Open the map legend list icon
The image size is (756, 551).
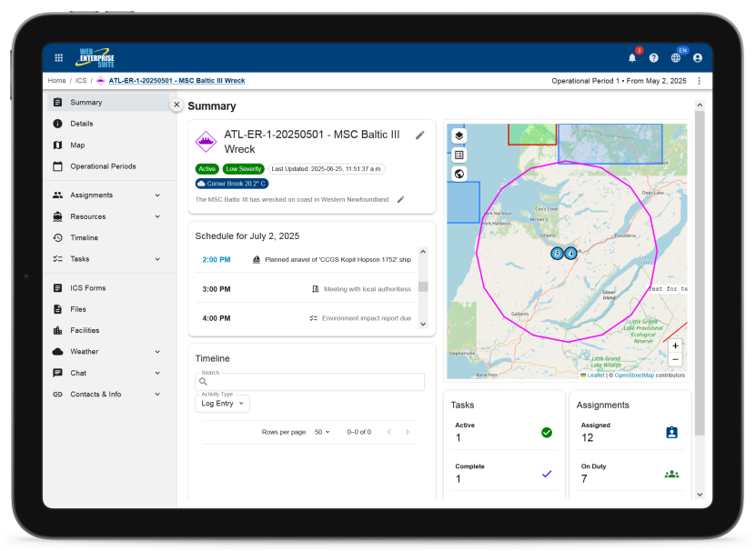pos(459,155)
